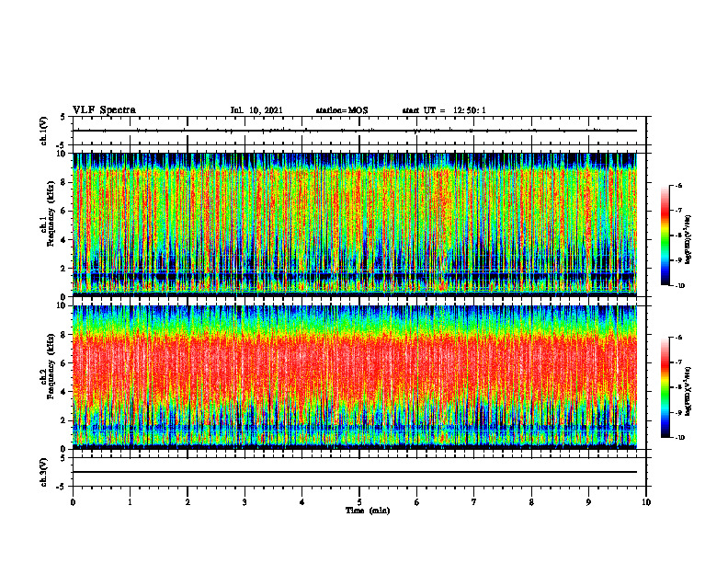Click time axis tick label '5'
The image size is (728, 563).
click(x=359, y=502)
